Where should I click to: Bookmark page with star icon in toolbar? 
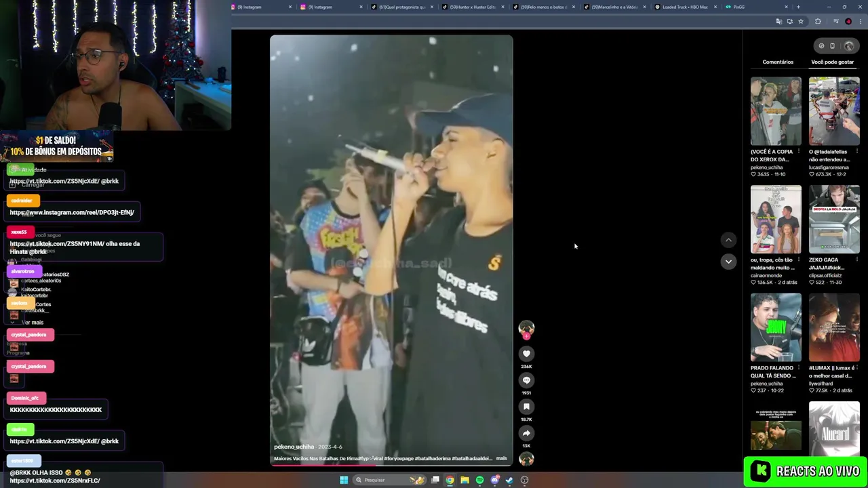point(801,22)
